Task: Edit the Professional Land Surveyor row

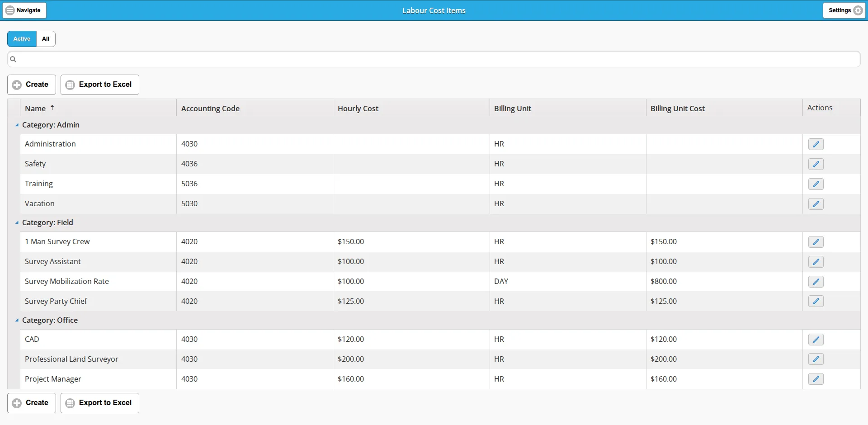Action: point(816,359)
